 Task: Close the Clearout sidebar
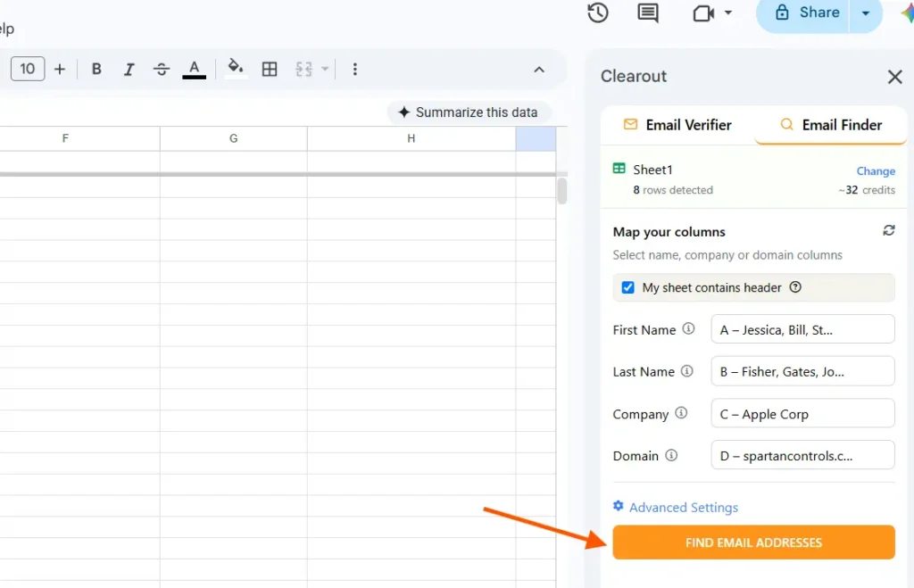click(x=894, y=77)
